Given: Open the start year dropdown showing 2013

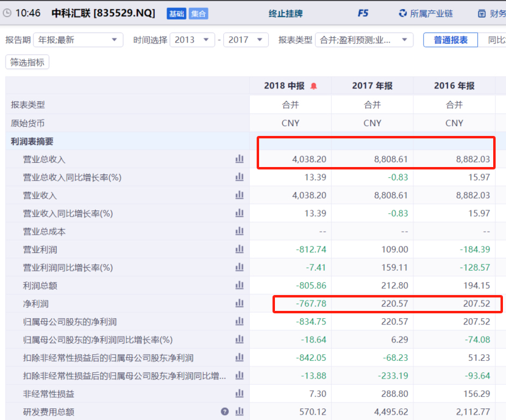Looking at the screenshot, I should (192, 40).
